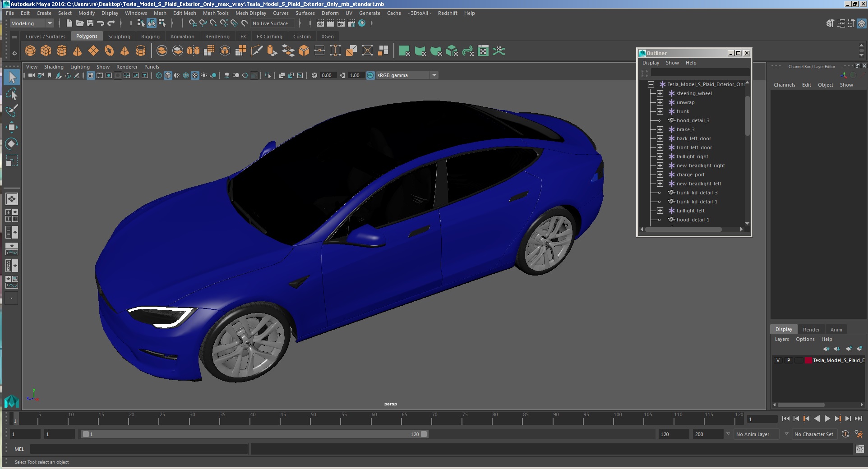Expand the back_left_door node
The height and width of the screenshot is (469, 868).
(x=660, y=138)
